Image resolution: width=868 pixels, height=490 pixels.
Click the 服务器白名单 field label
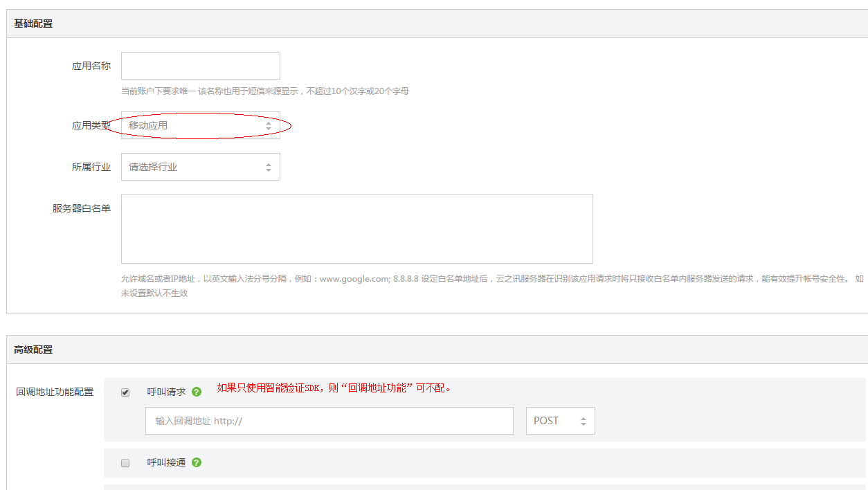click(82, 208)
